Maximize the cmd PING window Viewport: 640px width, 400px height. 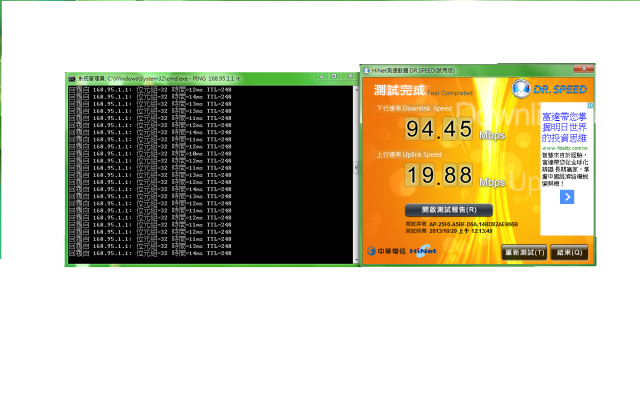tap(334, 76)
